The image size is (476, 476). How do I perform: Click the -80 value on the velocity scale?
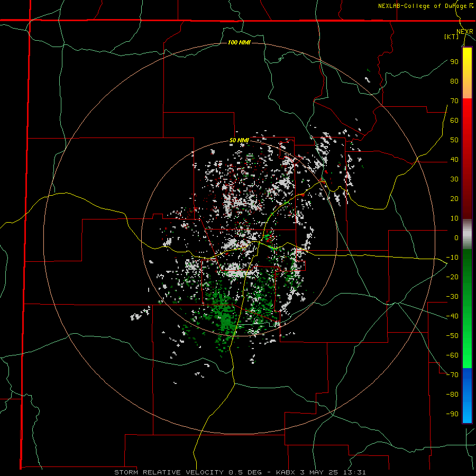pos(452,395)
